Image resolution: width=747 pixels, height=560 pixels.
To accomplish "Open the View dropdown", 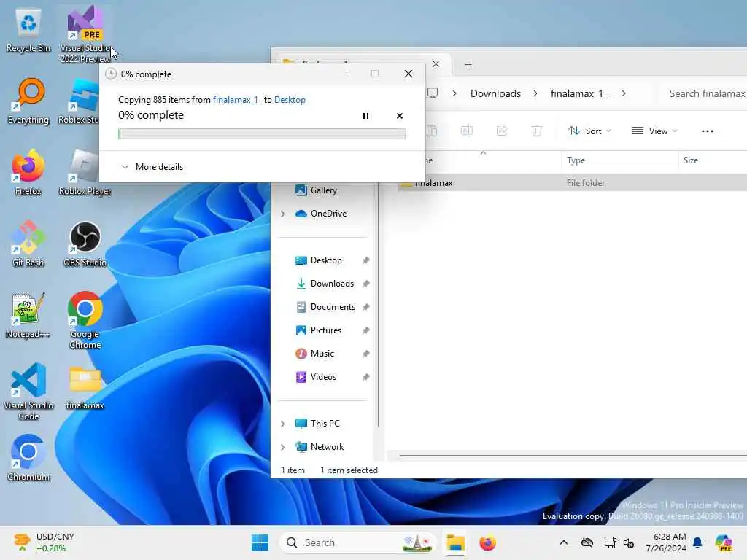I will tap(654, 131).
